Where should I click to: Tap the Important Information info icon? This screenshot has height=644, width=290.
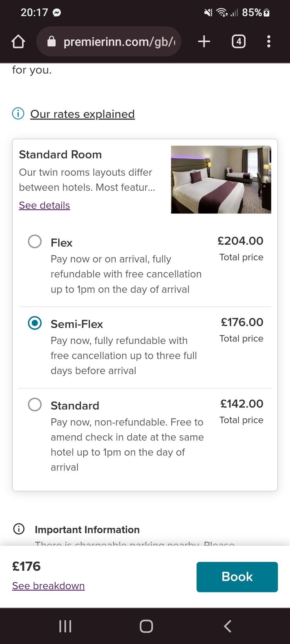click(19, 529)
